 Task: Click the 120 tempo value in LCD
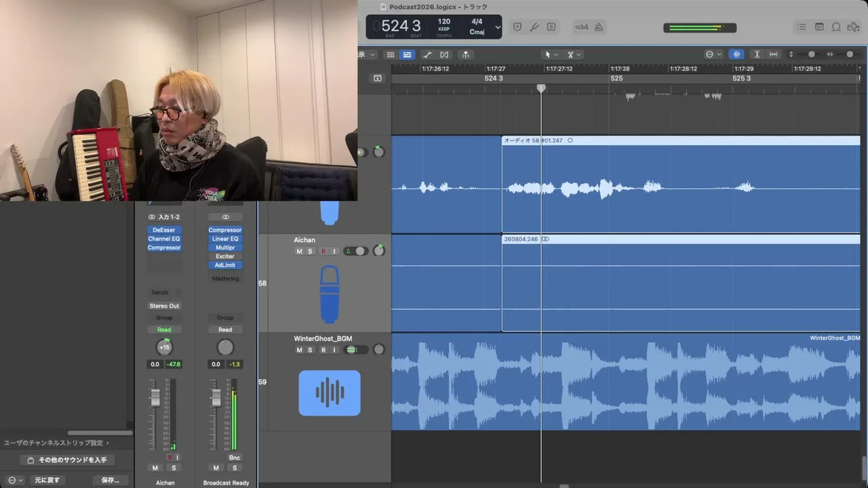click(444, 22)
